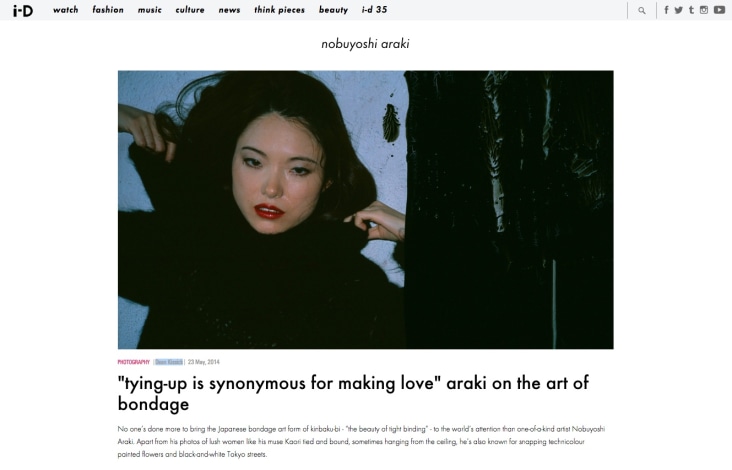Click the pink PHOTOGRAPHY category link
Screen dimensions: 732x470
click(134, 362)
